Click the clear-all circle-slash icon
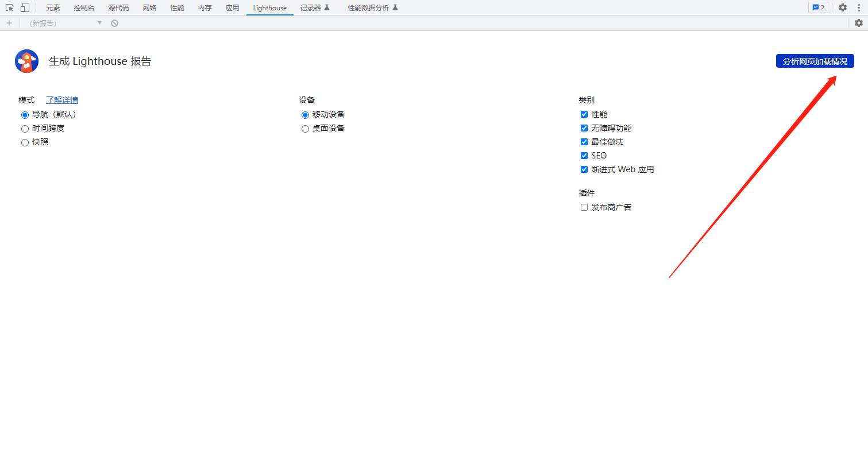The image size is (868, 461). [x=114, y=23]
